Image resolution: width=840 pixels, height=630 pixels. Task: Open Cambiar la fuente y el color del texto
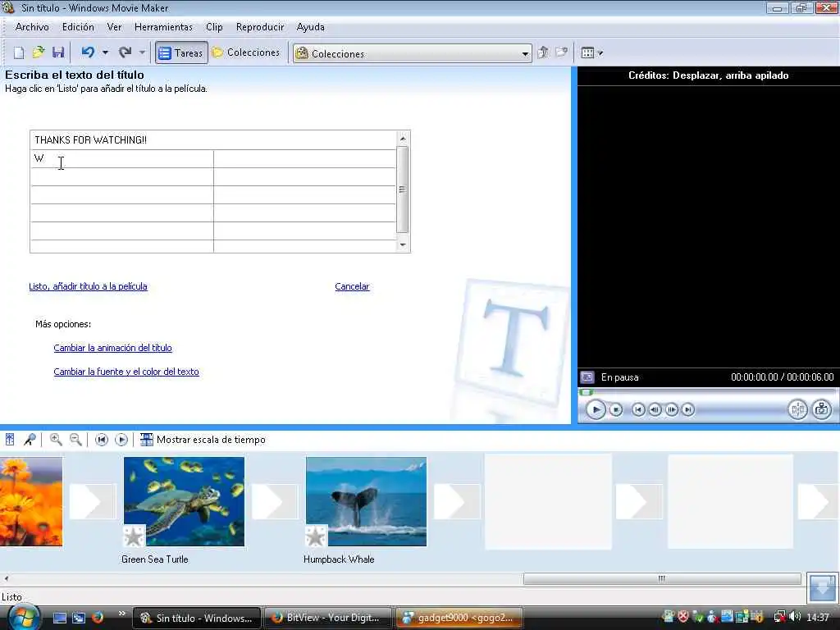126,372
